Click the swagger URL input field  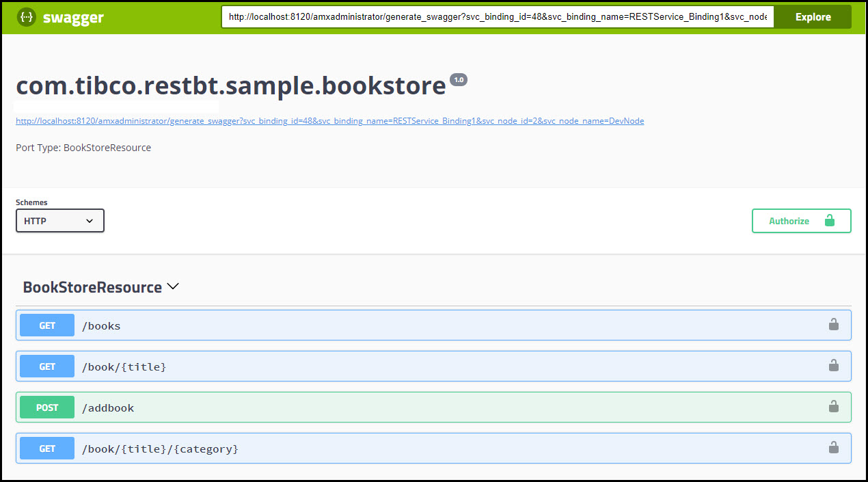coord(498,17)
